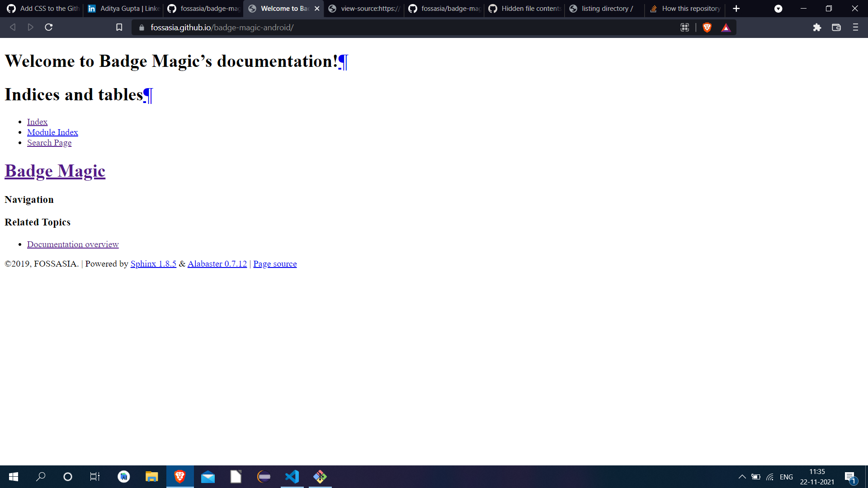868x488 pixels.
Task: Open File Explorer from taskbar
Action: [151, 477]
